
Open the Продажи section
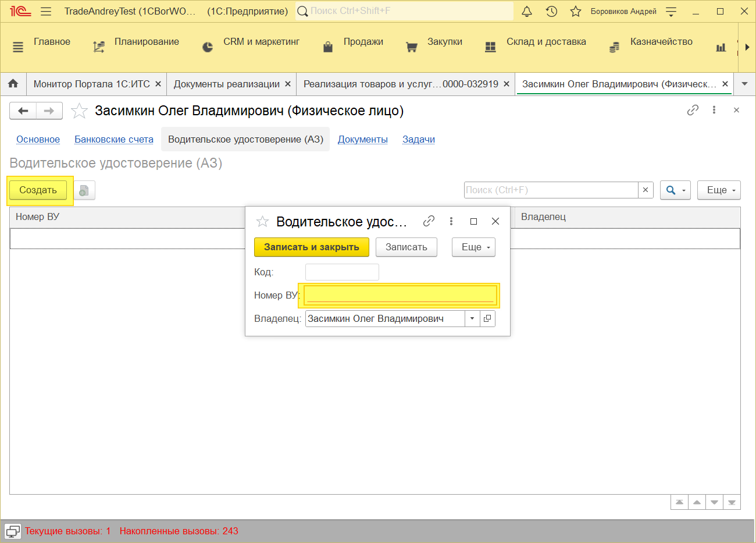tap(363, 42)
